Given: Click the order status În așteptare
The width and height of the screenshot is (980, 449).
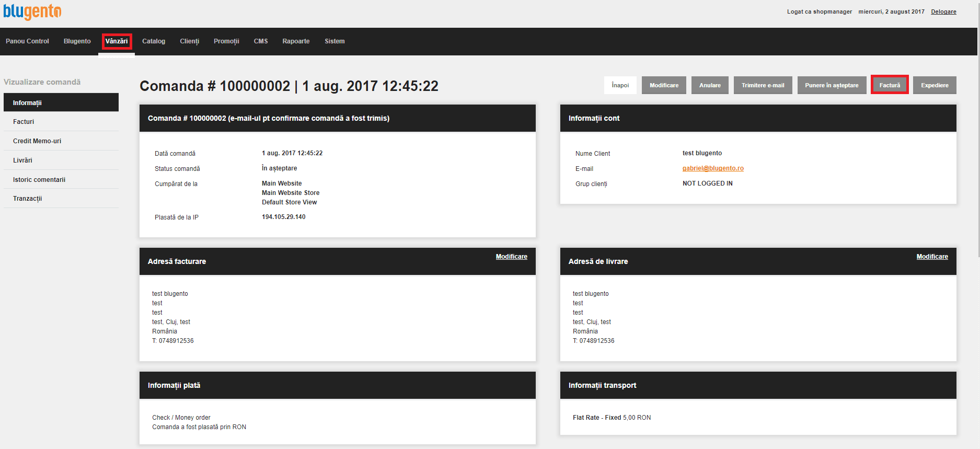Looking at the screenshot, I should [280, 168].
